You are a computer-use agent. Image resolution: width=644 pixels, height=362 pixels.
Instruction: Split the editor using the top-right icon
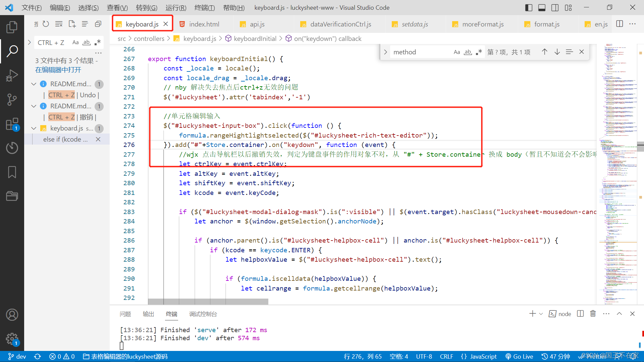point(619,24)
